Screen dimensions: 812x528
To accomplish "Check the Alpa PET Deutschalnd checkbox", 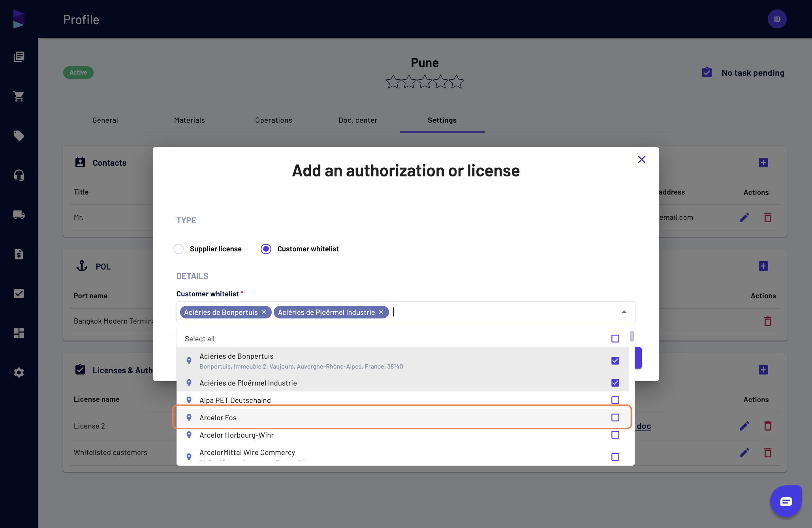I will [615, 400].
